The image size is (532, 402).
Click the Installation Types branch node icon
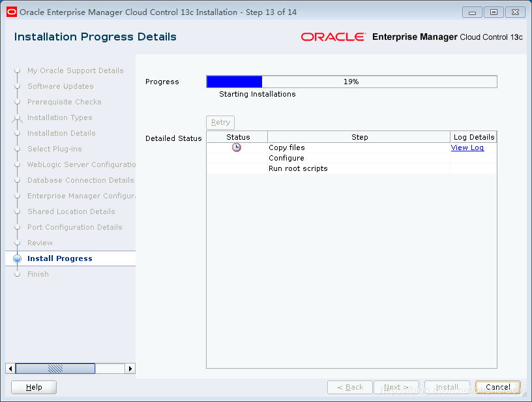(x=18, y=118)
